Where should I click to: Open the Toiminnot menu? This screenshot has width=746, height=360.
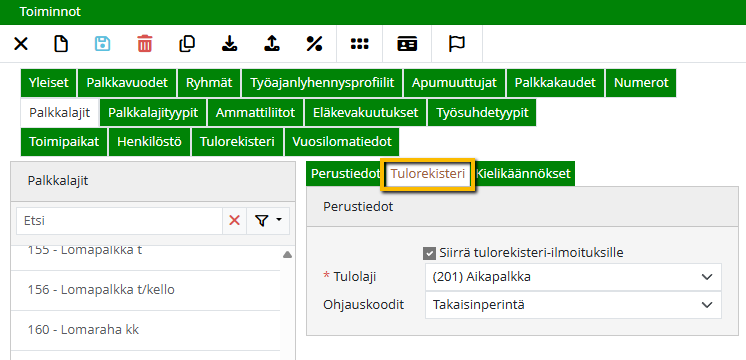pyautogui.click(x=50, y=12)
